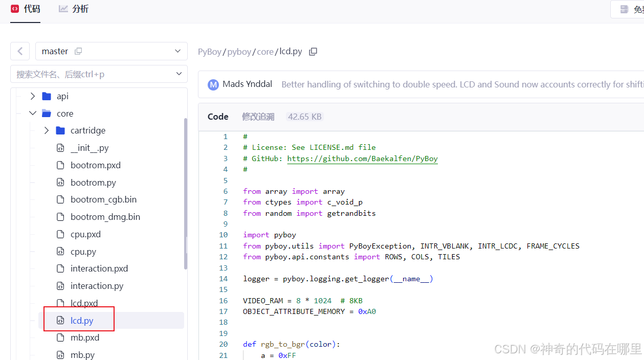This screenshot has width=644, height=360.
Task: Click the red code icon beside 代码
Action: [x=15, y=9]
